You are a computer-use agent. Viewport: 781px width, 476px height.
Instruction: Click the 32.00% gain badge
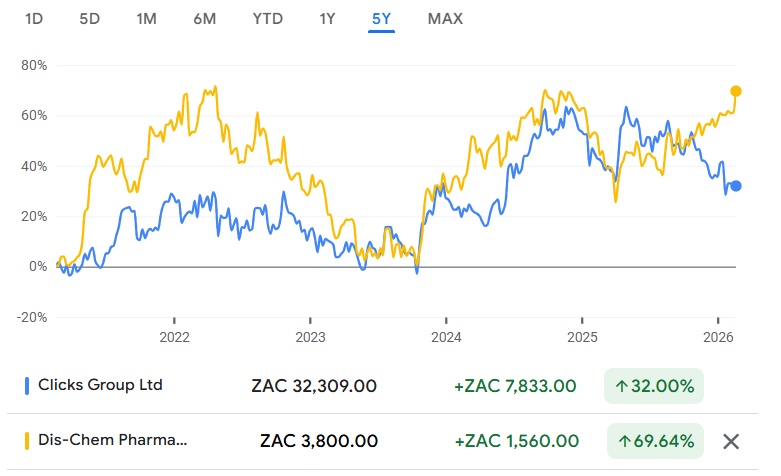point(654,386)
